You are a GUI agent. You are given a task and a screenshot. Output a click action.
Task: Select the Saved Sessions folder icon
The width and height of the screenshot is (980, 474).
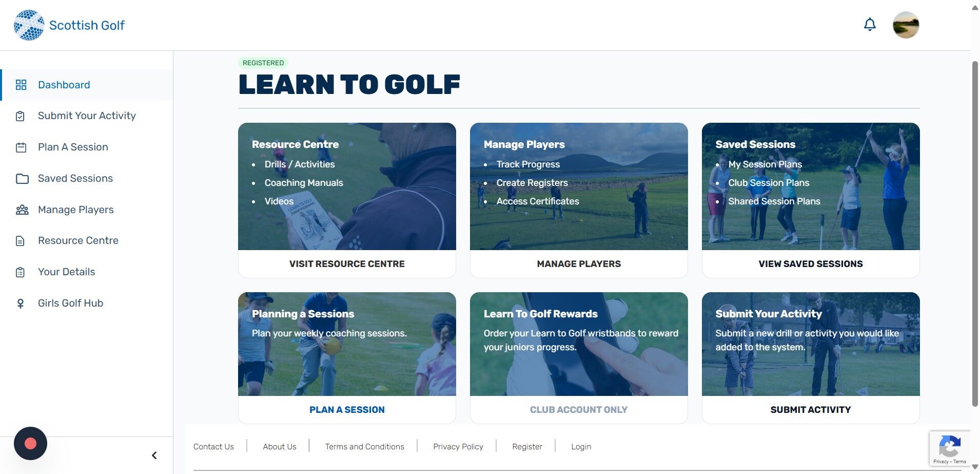[22, 179]
